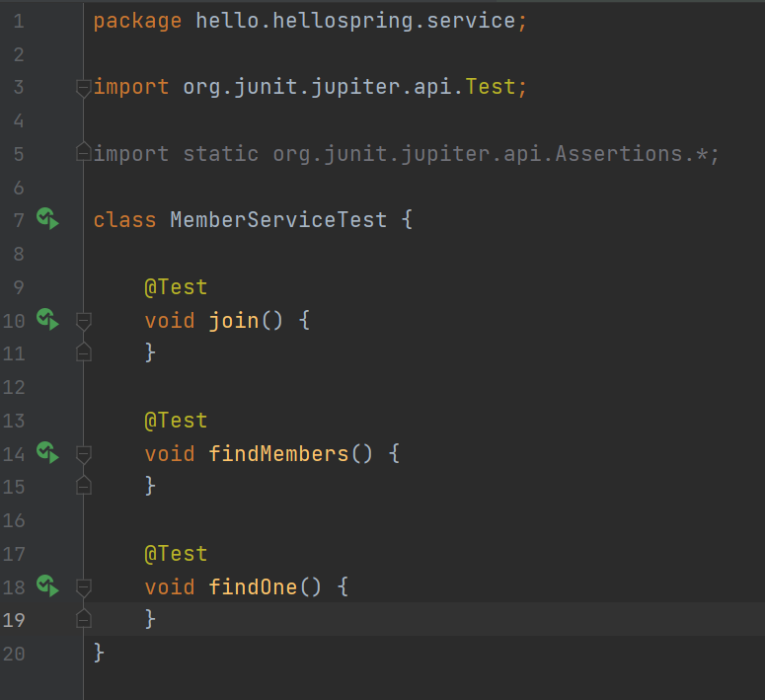Viewport: 765px width, 700px height.
Task: Fold marker at findMembers closing brace line 15
Action: (x=84, y=486)
